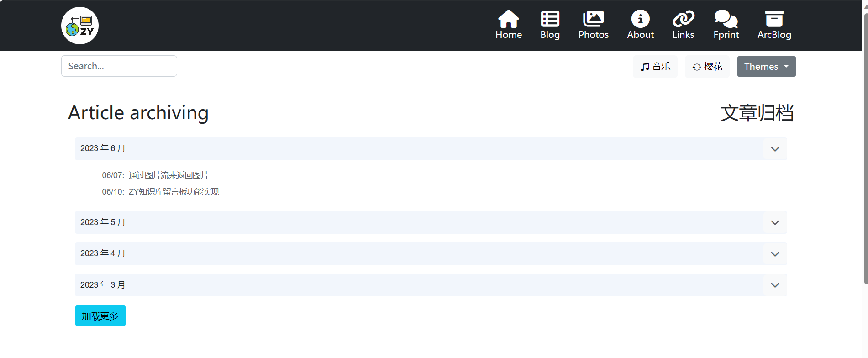This screenshot has height=358, width=868.
Task: Collapse the 2023 年 6 月 chevron
Action: [775, 149]
